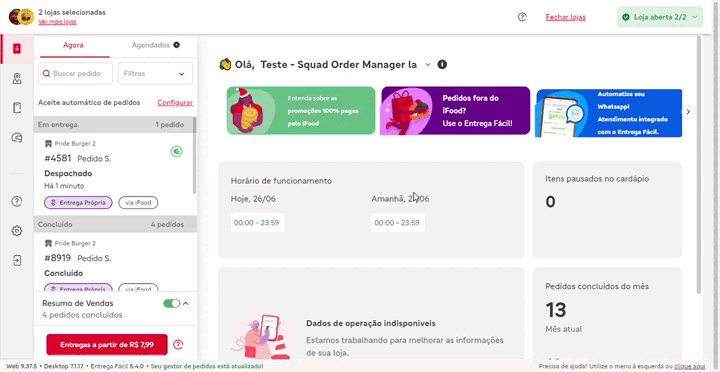Open the menu book icon in sidebar
Screen dimensions: 720x372
pos(17,108)
